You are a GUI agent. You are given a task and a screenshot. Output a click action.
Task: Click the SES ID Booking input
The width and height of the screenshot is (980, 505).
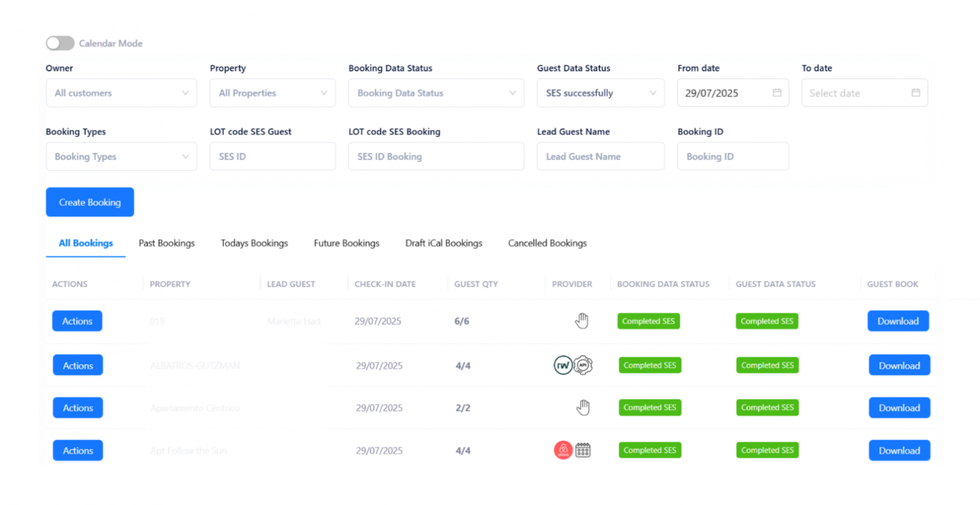[436, 156]
